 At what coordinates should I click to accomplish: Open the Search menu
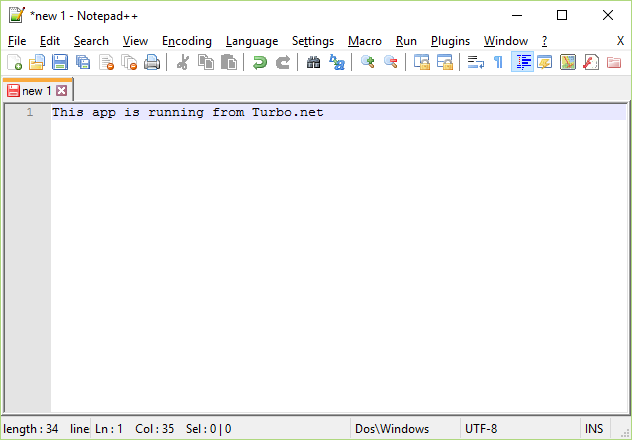[x=91, y=41]
